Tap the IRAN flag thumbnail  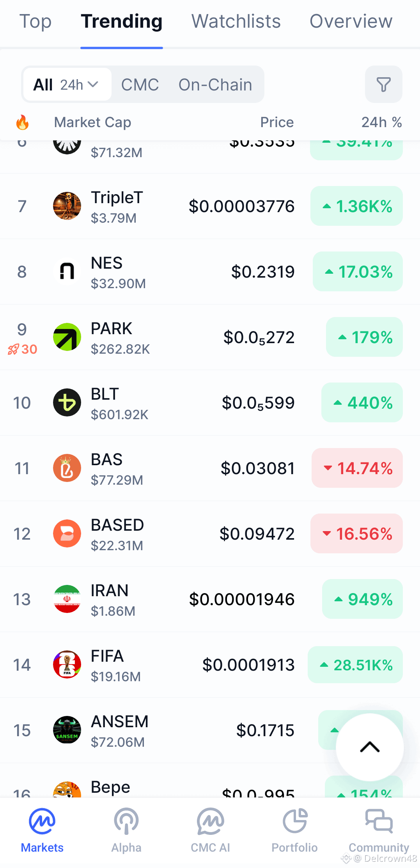67,599
